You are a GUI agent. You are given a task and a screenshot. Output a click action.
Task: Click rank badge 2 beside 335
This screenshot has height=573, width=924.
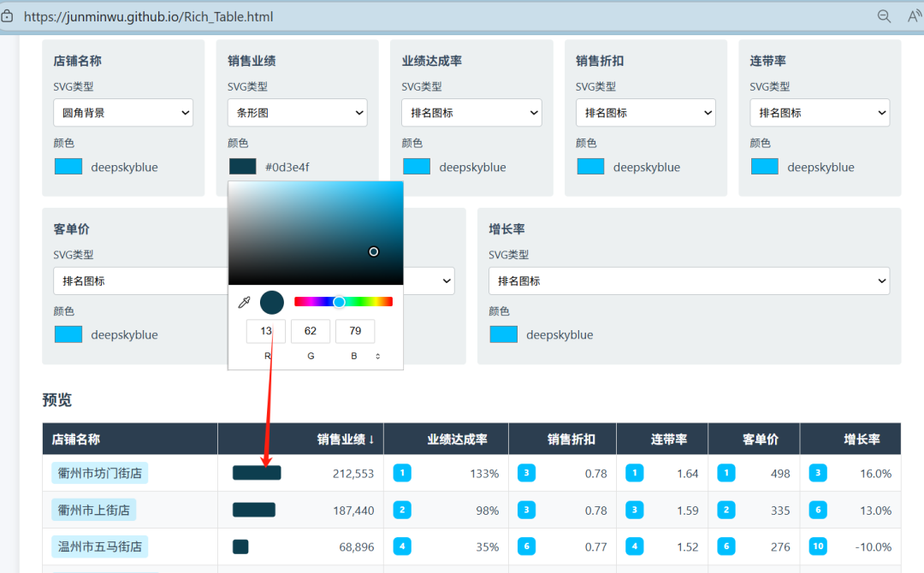point(726,510)
